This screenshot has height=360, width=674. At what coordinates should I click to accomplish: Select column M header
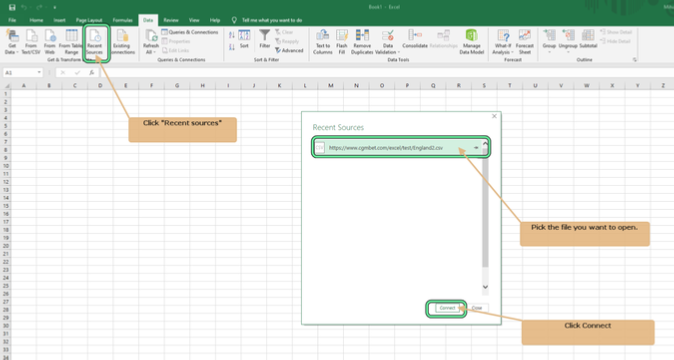[331, 85]
